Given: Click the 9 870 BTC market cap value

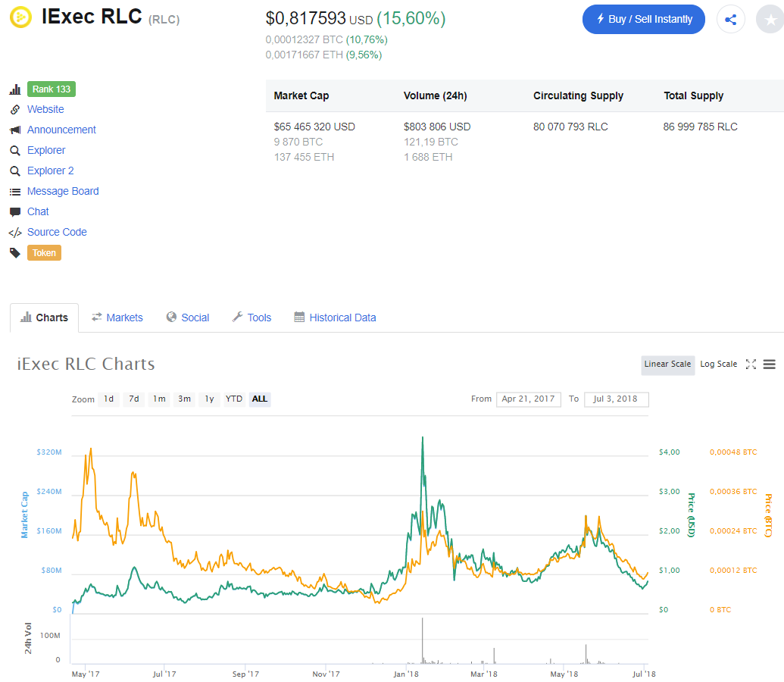Looking at the screenshot, I should click(x=298, y=142).
